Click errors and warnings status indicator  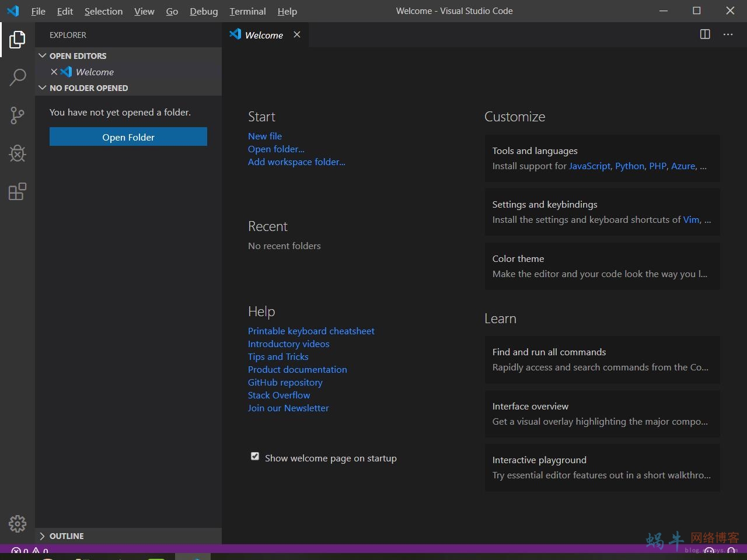coord(30,551)
